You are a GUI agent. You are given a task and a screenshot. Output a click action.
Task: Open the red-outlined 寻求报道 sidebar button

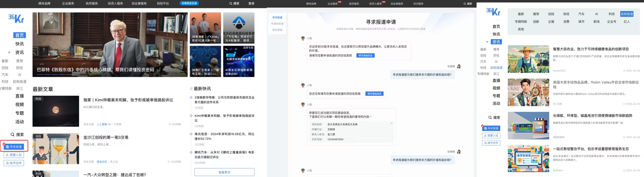pyautogui.click(x=14, y=146)
